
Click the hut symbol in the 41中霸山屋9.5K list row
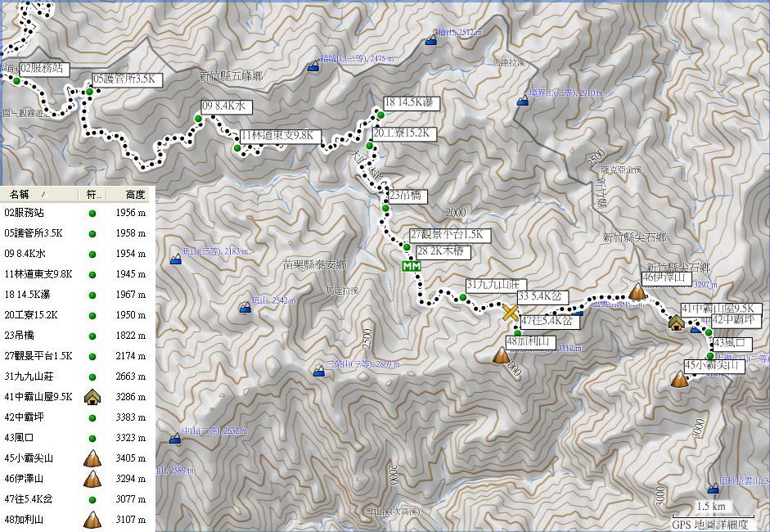[92, 397]
